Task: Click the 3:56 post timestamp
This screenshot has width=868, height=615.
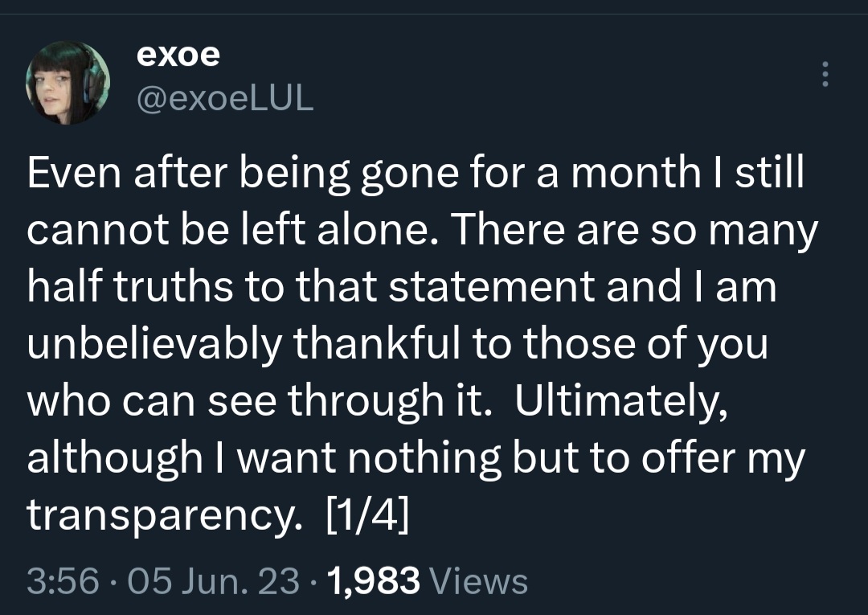Action: pyautogui.click(x=63, y=581)
